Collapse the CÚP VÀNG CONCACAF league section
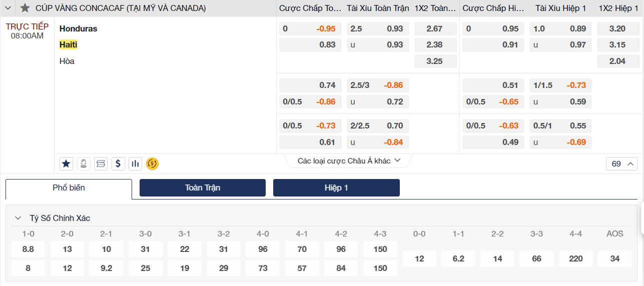 [x=8, y=8]
